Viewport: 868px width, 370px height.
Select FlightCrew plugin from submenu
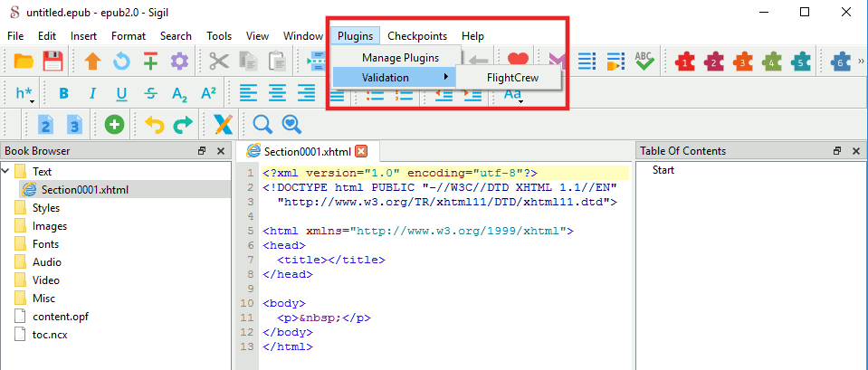pos(512,78)
